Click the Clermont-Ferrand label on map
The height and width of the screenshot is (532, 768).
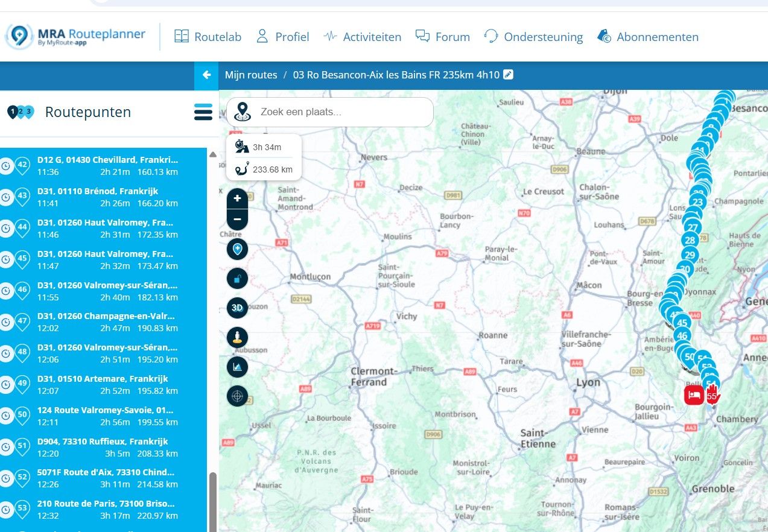click(375, 376)
